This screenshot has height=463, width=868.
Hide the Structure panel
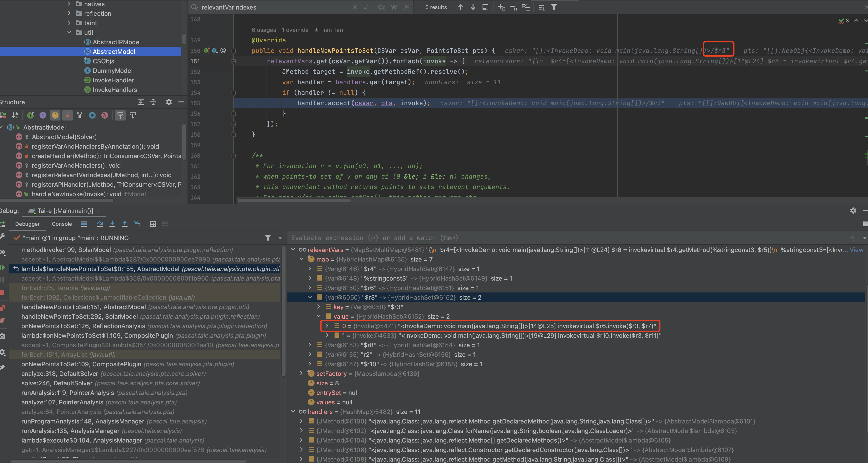[x=181, y=102]
